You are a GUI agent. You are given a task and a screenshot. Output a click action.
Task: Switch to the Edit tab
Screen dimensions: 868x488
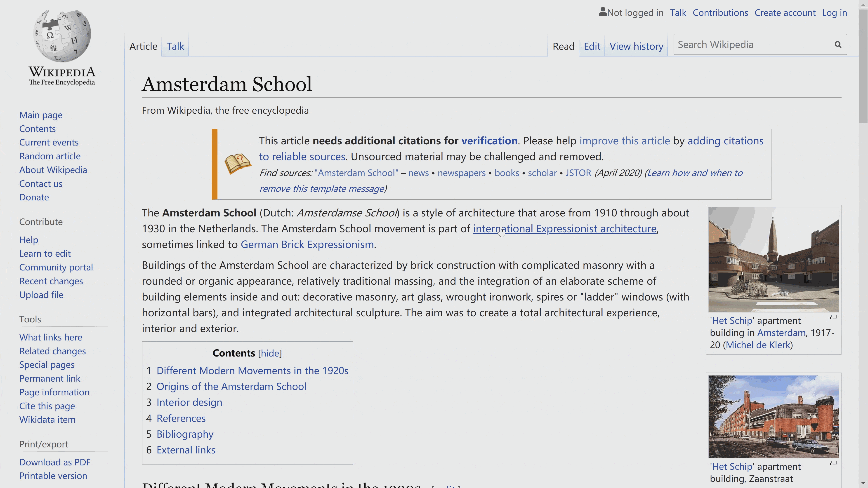pos(592,46)
